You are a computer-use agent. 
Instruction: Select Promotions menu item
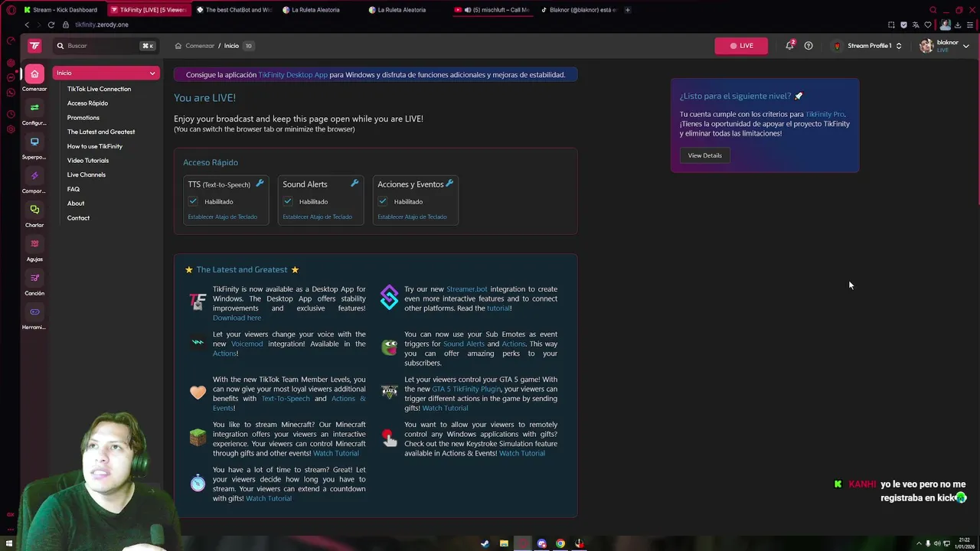click(83, 118)
